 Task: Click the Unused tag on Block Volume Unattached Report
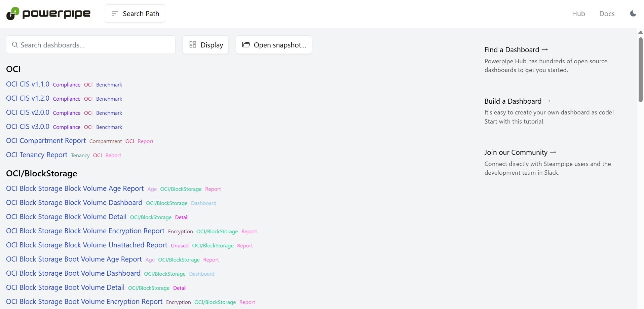pos(180,246)
